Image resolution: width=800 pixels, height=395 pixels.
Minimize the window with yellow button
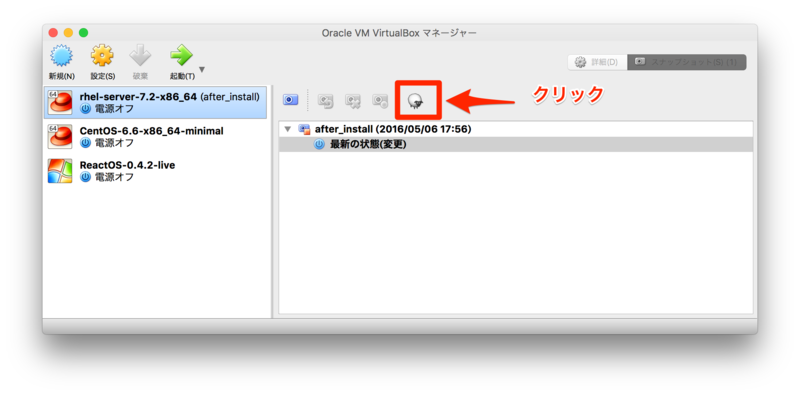coord(68,33)
